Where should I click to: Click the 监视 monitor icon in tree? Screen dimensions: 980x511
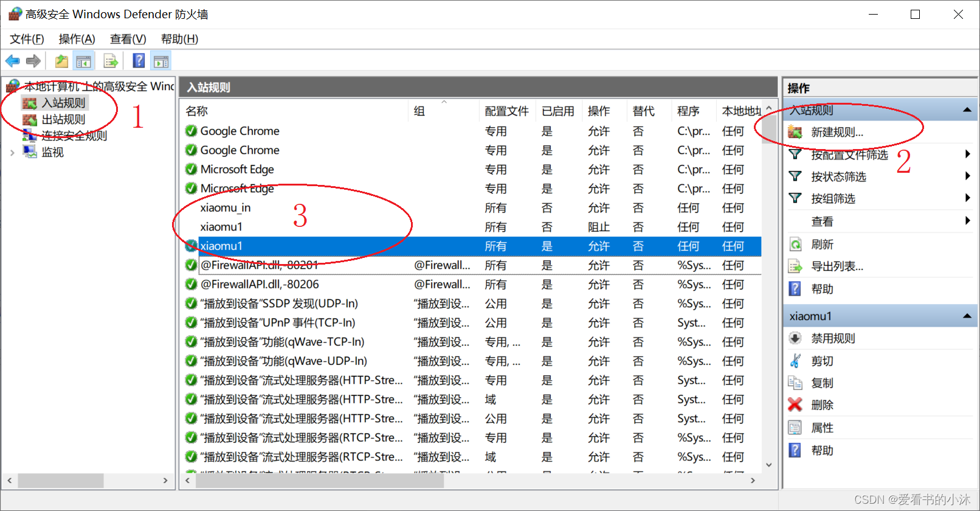tap(30, 151)
